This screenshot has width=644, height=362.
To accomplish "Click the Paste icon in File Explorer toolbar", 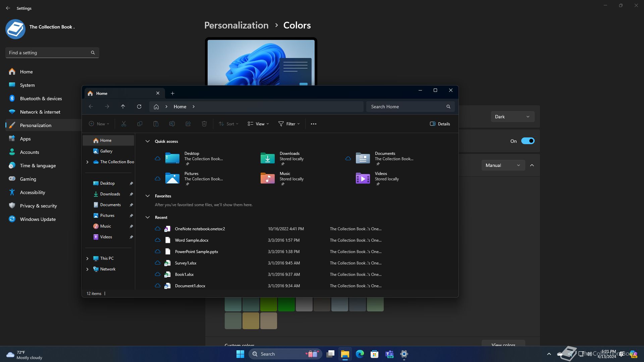I will pyautogui.click(x=156, y=124).
